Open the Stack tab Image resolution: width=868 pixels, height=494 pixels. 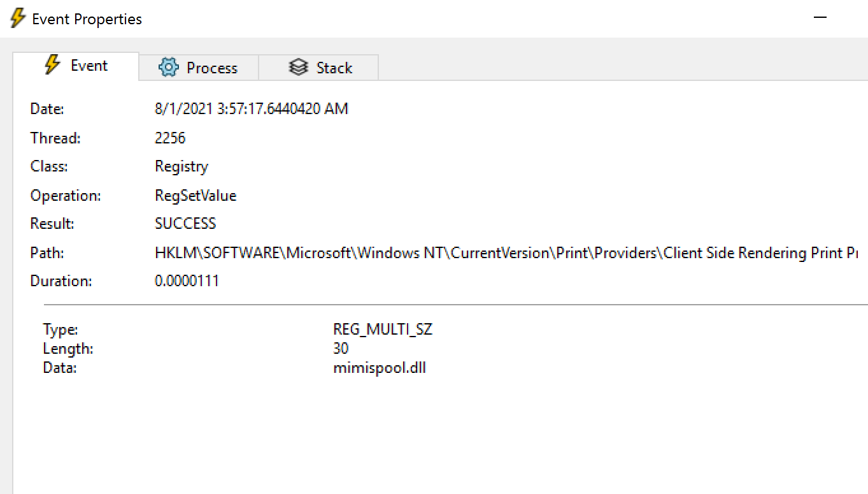tap(334, 68)
